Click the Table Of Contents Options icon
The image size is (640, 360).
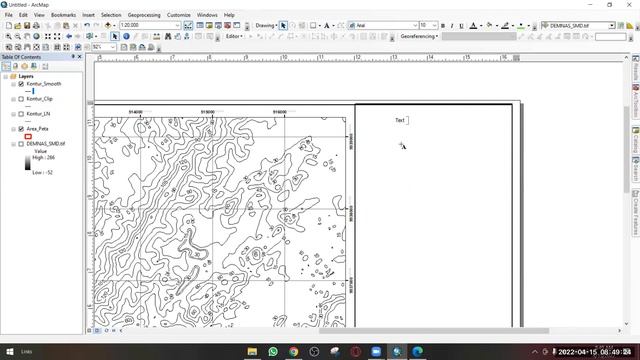coord(45,66)
